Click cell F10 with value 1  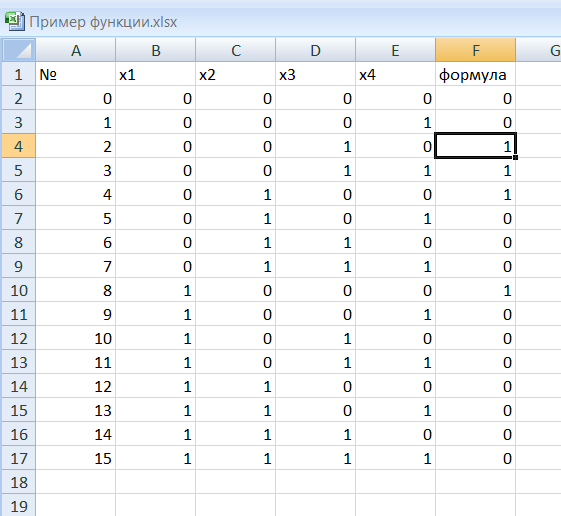[475, 290]
